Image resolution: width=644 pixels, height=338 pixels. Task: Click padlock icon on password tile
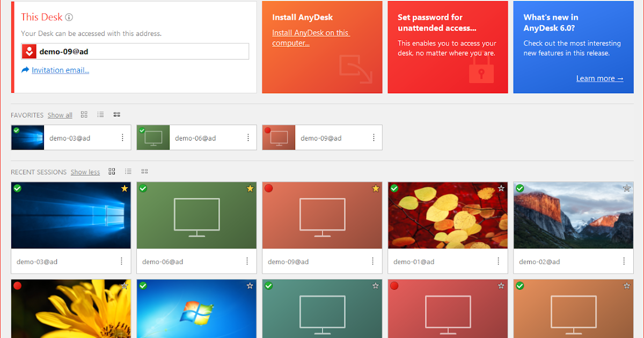coord(481,68)
